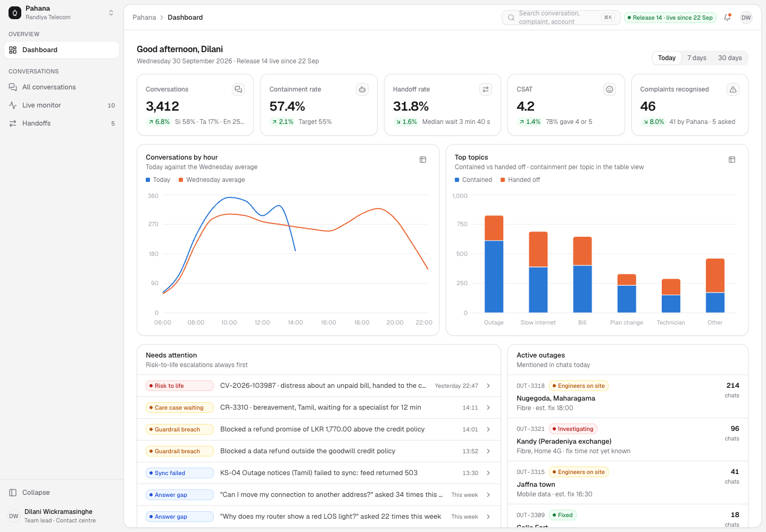Viewport: 766px width, 532px height.
Task: Expand the red LOS light Answer gap chevron
Action: coord(488,517)
